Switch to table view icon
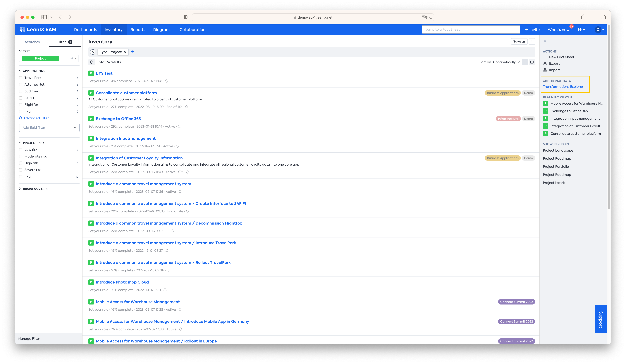This screenshot has width=626, height=364. [x=532, y=62]
